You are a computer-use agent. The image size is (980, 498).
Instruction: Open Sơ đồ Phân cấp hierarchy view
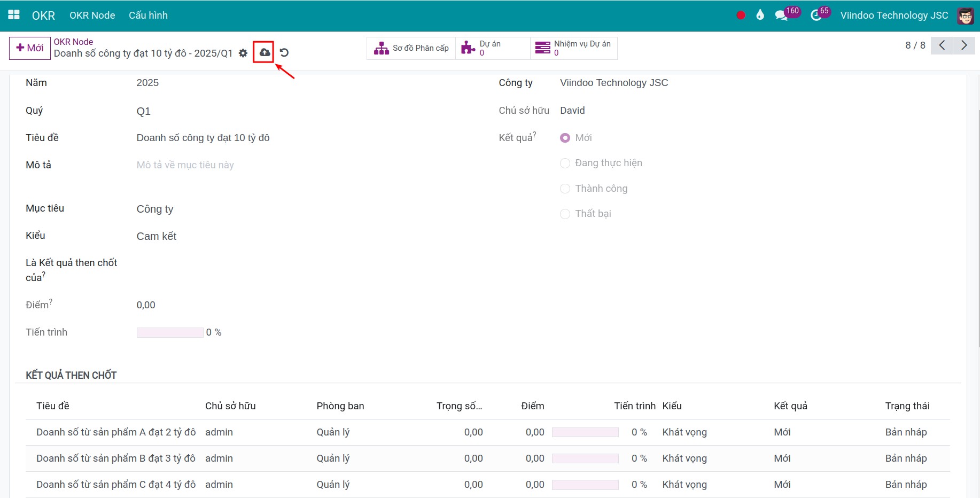click(411, 48)
